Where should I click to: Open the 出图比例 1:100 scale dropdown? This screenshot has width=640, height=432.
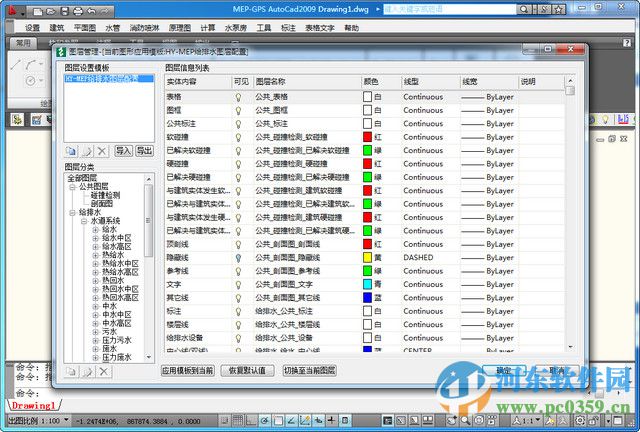(x=67, y=420)
